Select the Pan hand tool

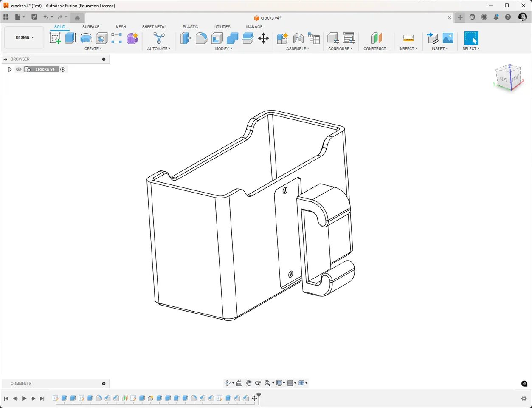click(x=249, y=383)
